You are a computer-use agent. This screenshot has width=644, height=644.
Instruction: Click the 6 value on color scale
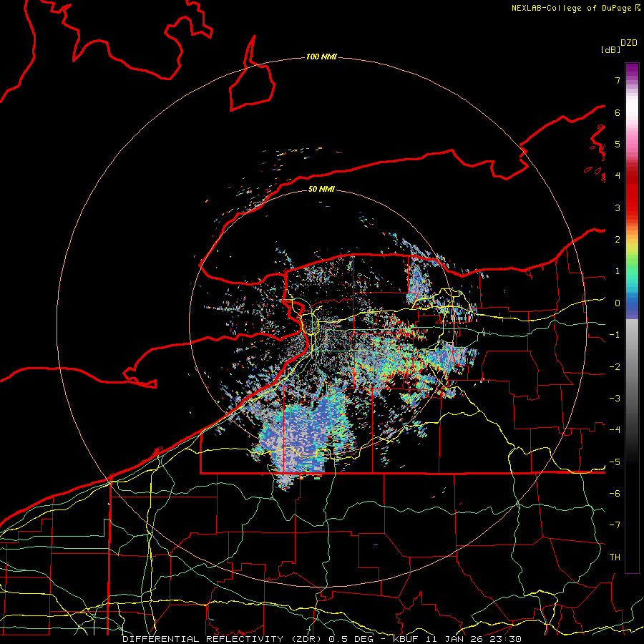(618, 112)
